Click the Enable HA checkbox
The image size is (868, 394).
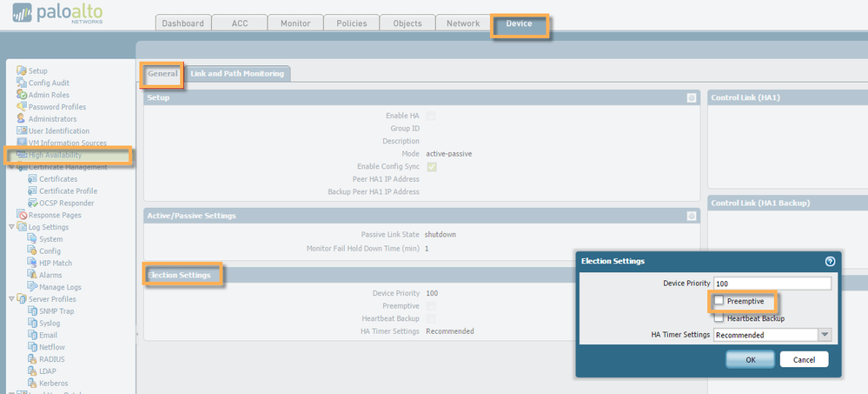tap(431, 116)
